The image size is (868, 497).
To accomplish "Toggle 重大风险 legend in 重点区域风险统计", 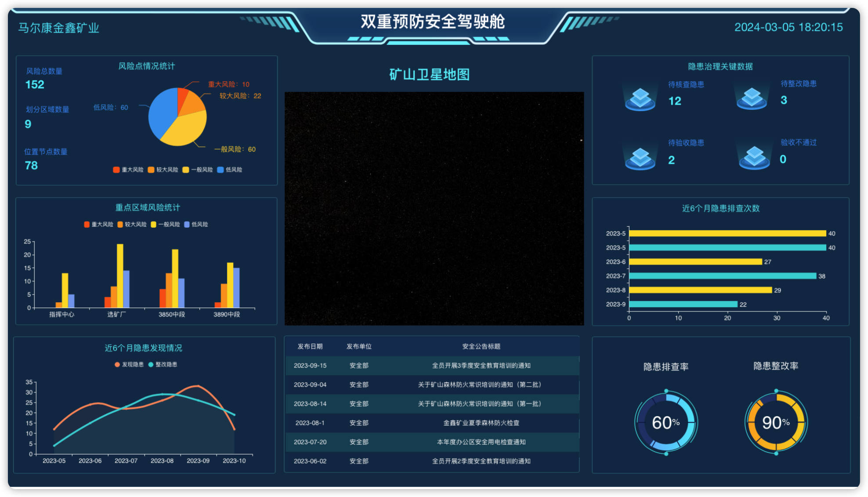I will coord(98,224).
